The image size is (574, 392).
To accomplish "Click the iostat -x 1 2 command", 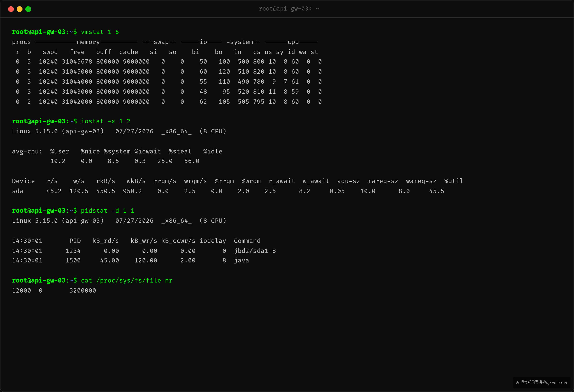I will [105, 121].
